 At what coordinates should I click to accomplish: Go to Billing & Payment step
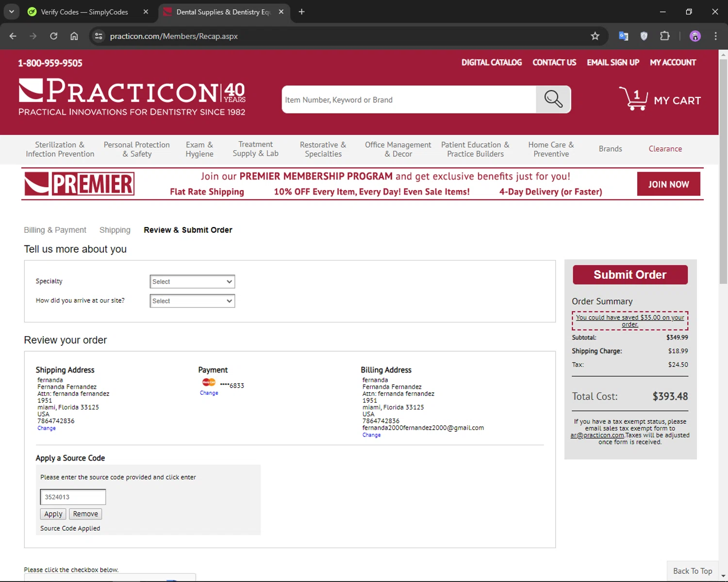pyautogui.click(x=55, y=230)
